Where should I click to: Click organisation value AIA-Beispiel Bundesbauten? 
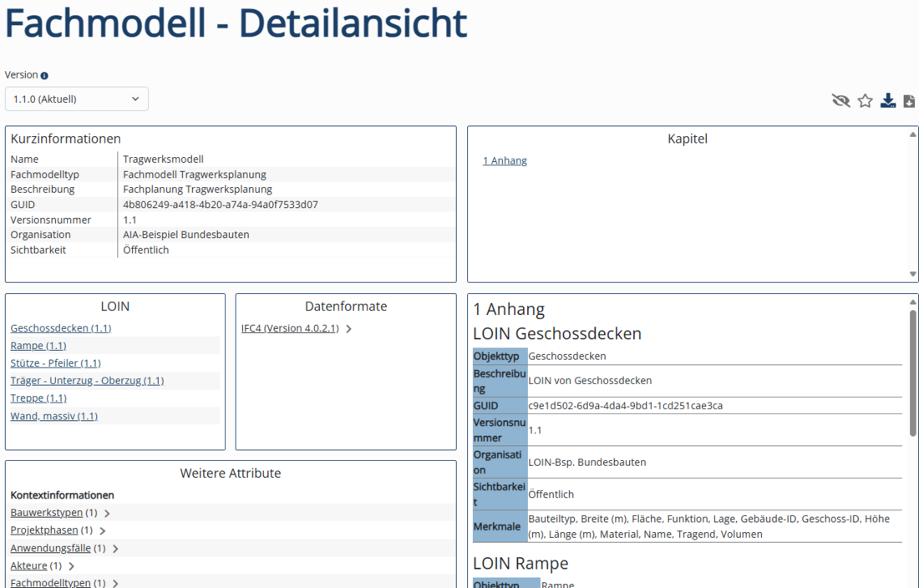186,234
